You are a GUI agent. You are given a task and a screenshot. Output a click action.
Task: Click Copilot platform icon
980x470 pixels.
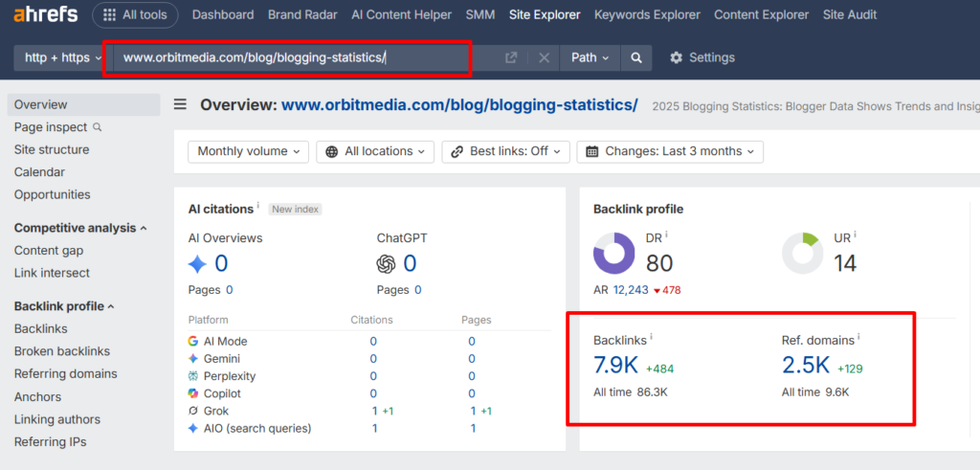193,393
